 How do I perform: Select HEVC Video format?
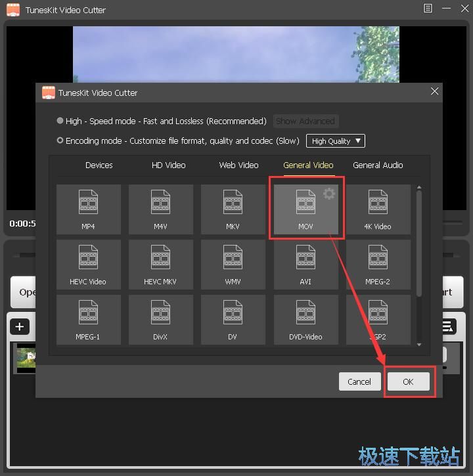89,265
